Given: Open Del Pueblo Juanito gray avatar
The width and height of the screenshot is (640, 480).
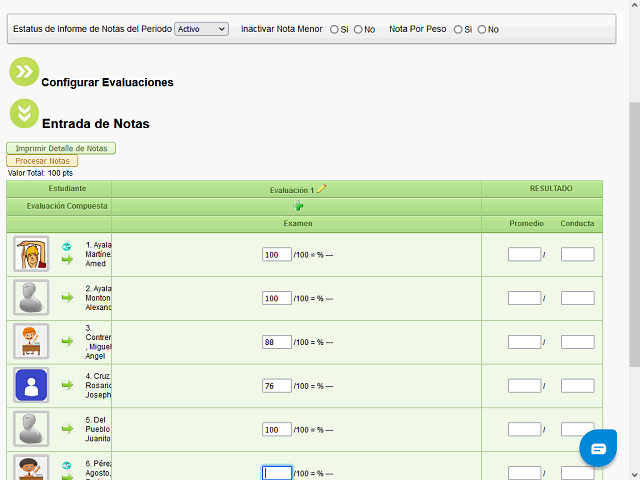Looking at the screenshot, I should click(31, 429).
